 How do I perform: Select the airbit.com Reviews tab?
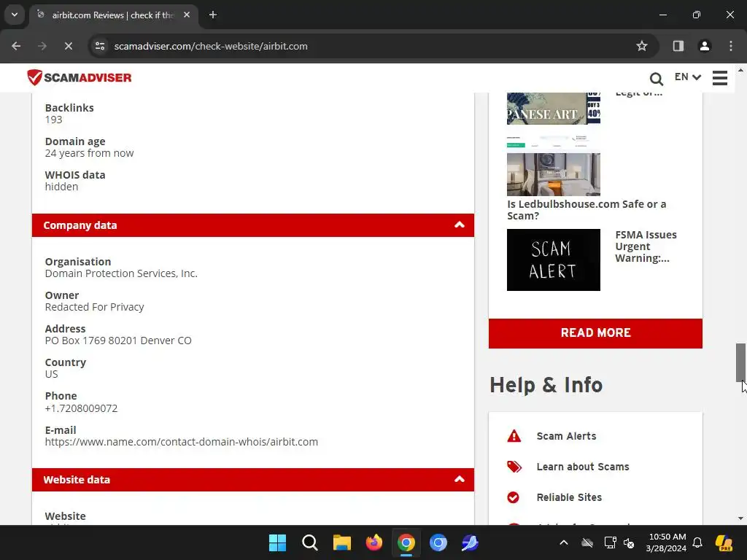pos(112,15)
